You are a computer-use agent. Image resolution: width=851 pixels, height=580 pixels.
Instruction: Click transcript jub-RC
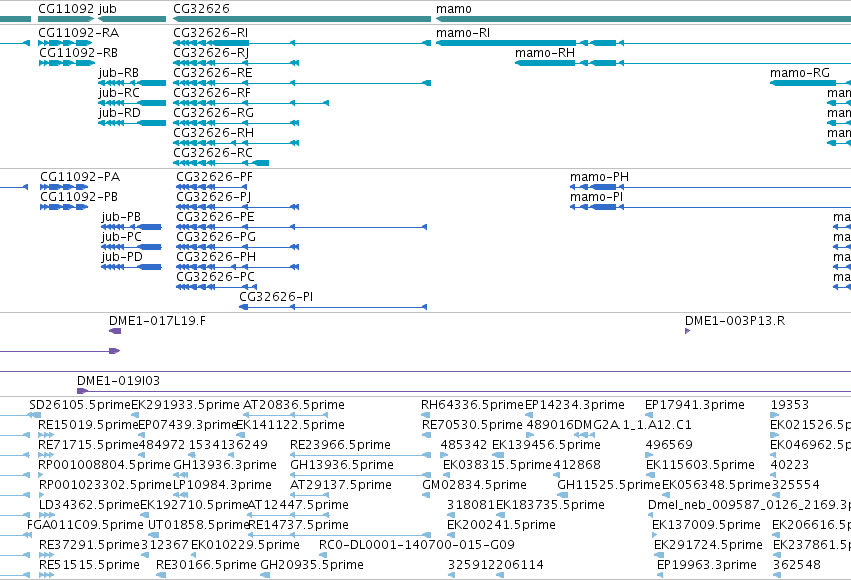click(x=119, y=93)
